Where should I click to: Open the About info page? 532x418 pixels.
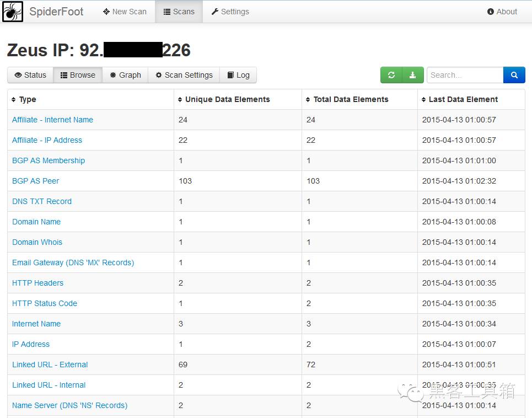pos(502,12)
